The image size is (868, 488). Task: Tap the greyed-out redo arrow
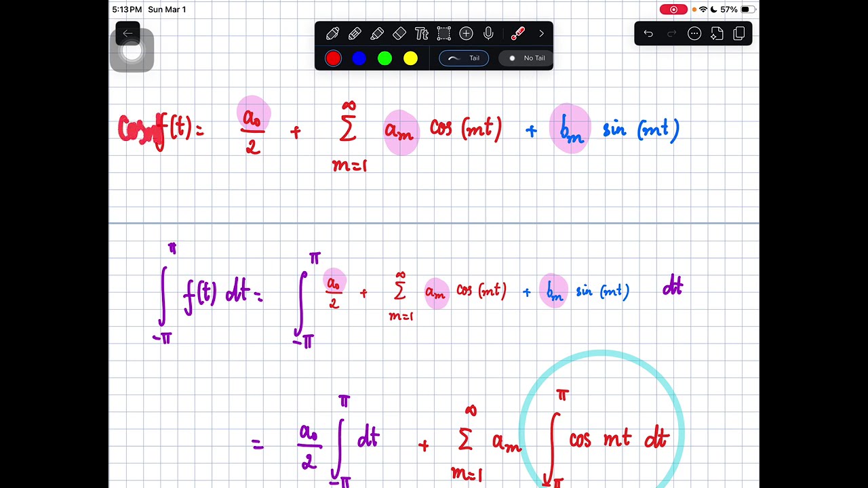[671, 34]
